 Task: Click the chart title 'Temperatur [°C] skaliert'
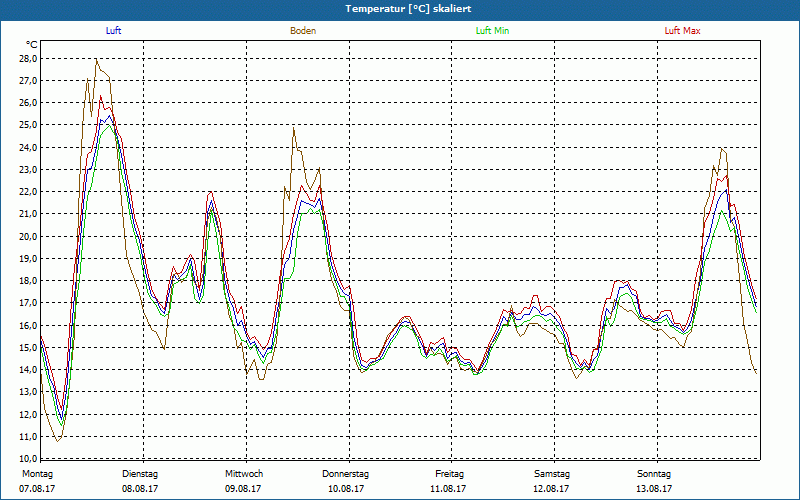click(x=408, y=9)
